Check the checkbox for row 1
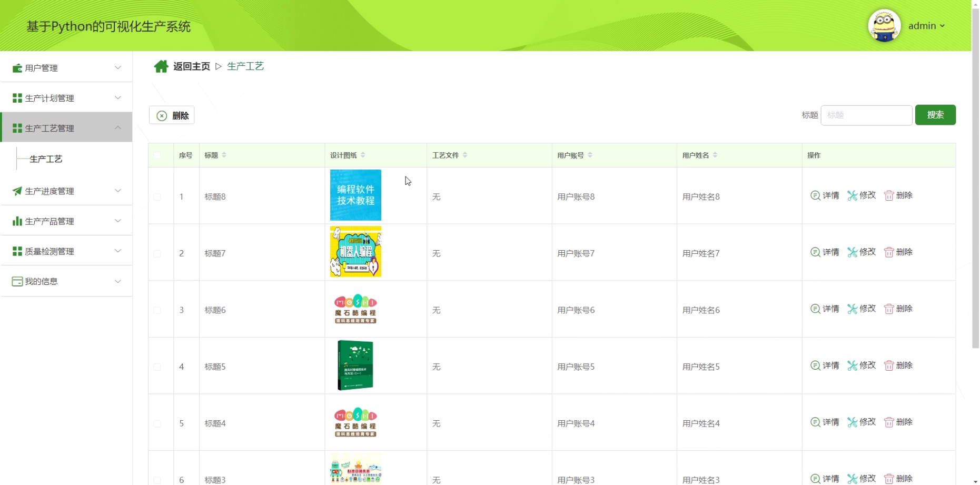Viewport: 980px width, 485px height. pos(157,197)
